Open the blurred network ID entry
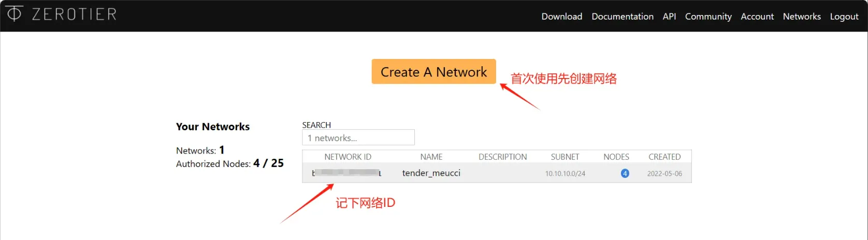This screenshot has height=240, width=868. click(347, 173)
